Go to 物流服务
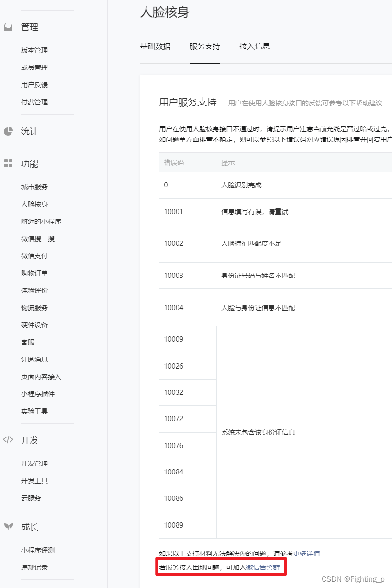Viewport: 392px width, 588px height. 34,308
